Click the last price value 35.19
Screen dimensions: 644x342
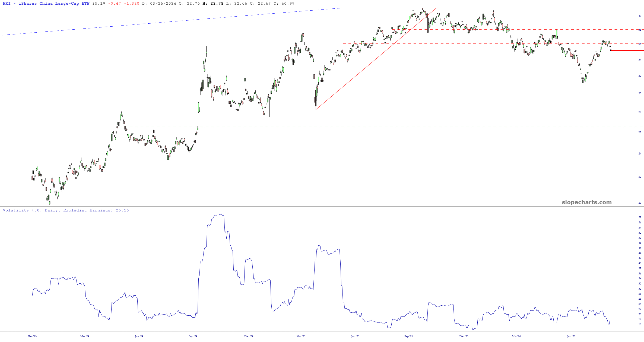click(99, 4)
